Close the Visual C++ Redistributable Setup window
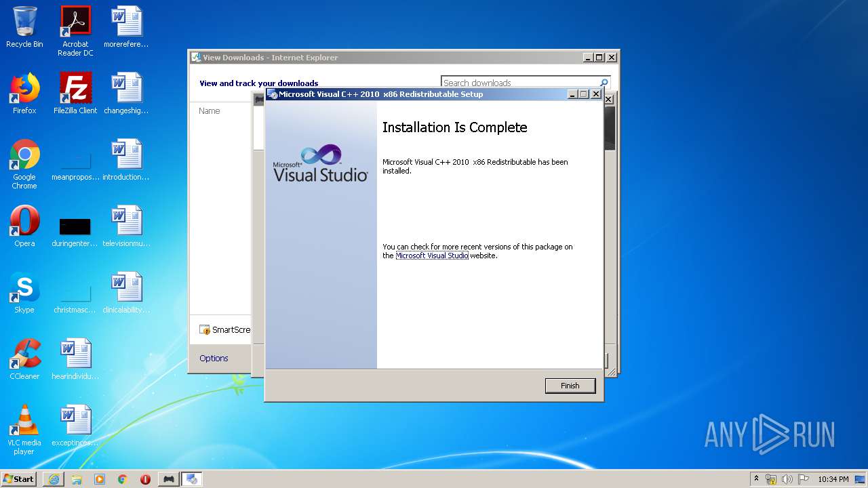This screenshot has height=488, width=868. (596, 94)
